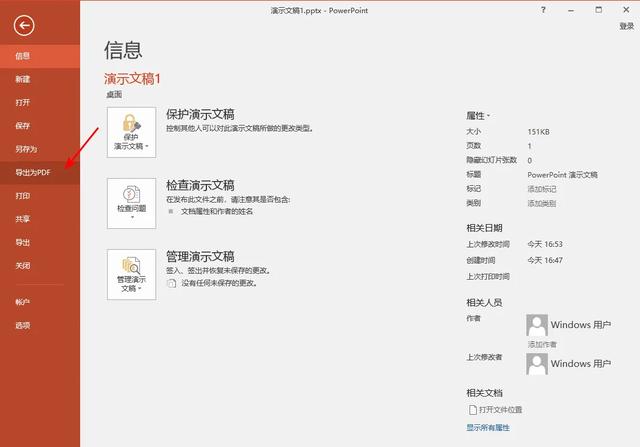Screen dimensions: 640x447
Task: Click the 相关日期 section heading
Action: (x=484, y=228)
